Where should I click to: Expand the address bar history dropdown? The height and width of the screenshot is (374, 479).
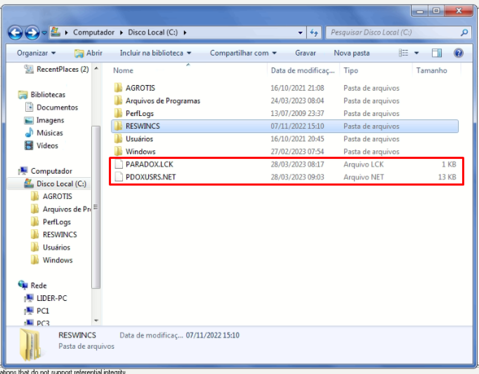(300, 33)
